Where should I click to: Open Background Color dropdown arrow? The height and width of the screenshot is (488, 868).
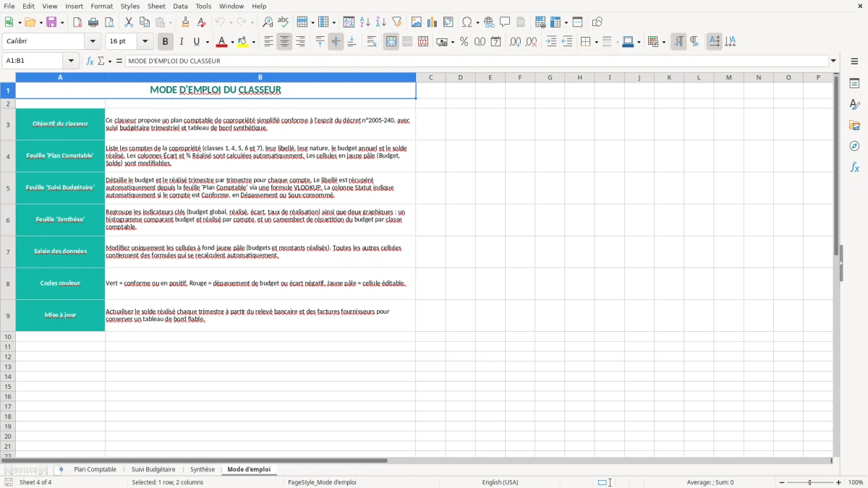pyautogui.click(x=253, y=42)
